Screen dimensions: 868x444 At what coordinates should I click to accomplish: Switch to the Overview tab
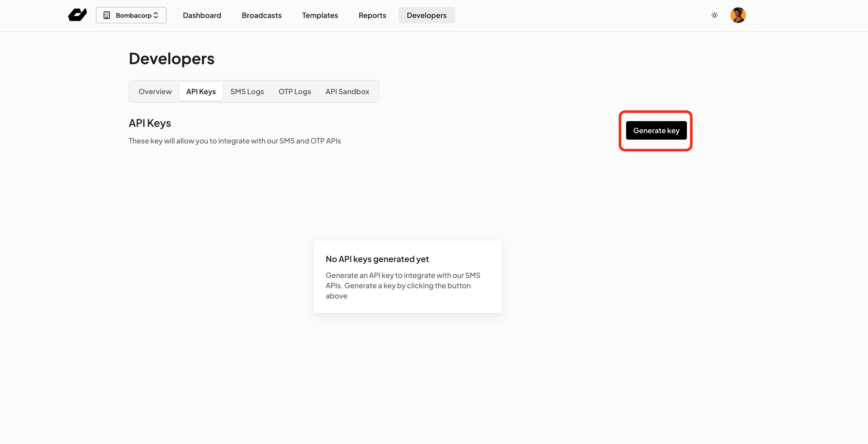155,91
